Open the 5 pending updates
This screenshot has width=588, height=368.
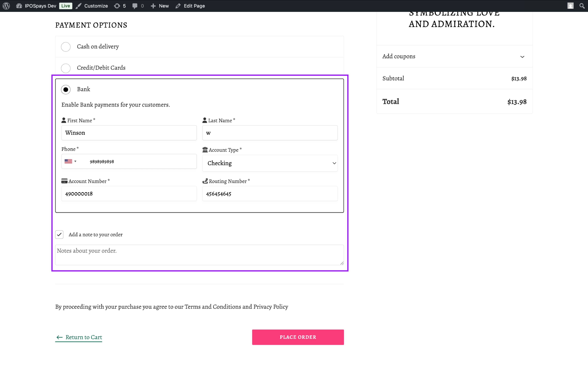pos(120,6)
